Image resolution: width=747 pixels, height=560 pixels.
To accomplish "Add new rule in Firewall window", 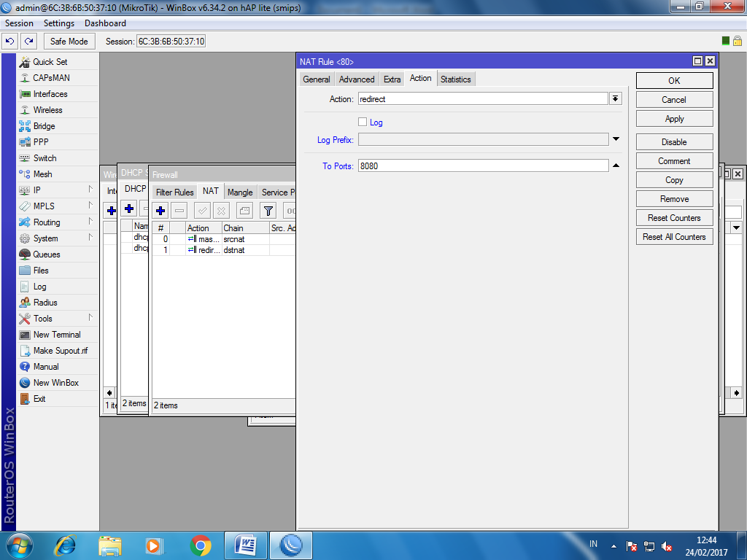I will 160,211.
